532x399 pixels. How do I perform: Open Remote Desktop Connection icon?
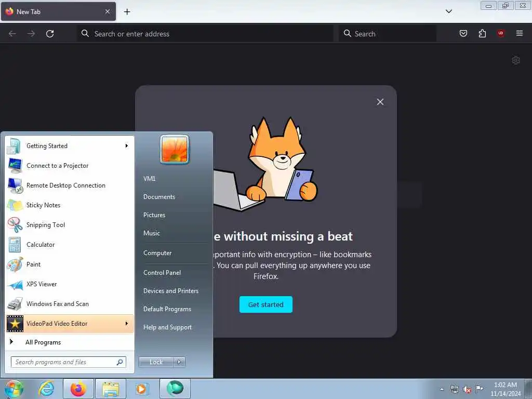click(x=15, y=185)
